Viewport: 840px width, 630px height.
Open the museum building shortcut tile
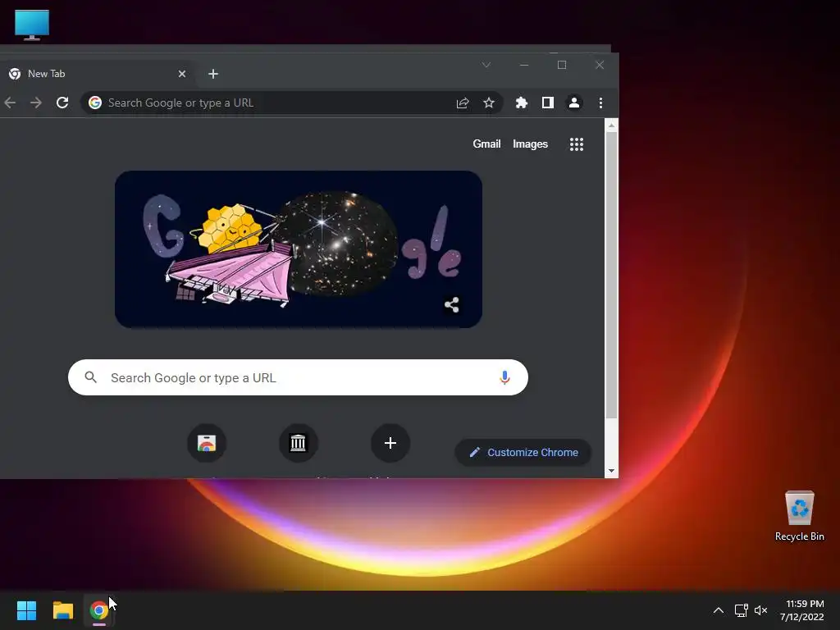[x=299, y=443]
